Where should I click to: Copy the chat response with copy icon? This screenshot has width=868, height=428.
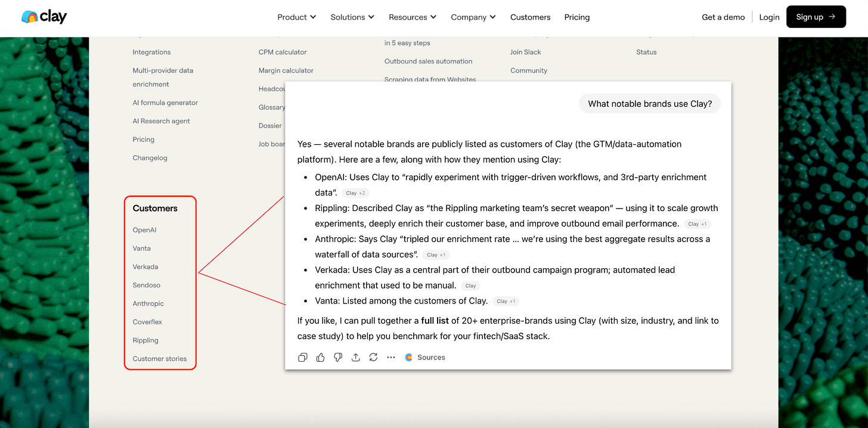[303, 357]
